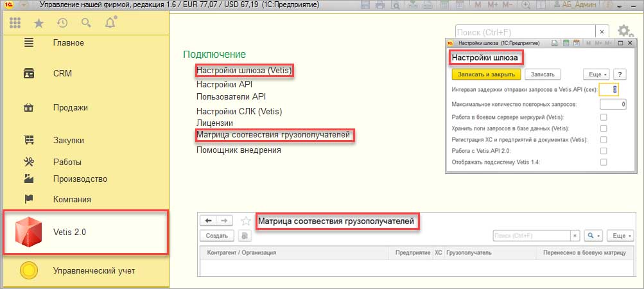Open the Управленческий учет section
The height and width of the screenshot is (289, 644).
click(94, 271)
